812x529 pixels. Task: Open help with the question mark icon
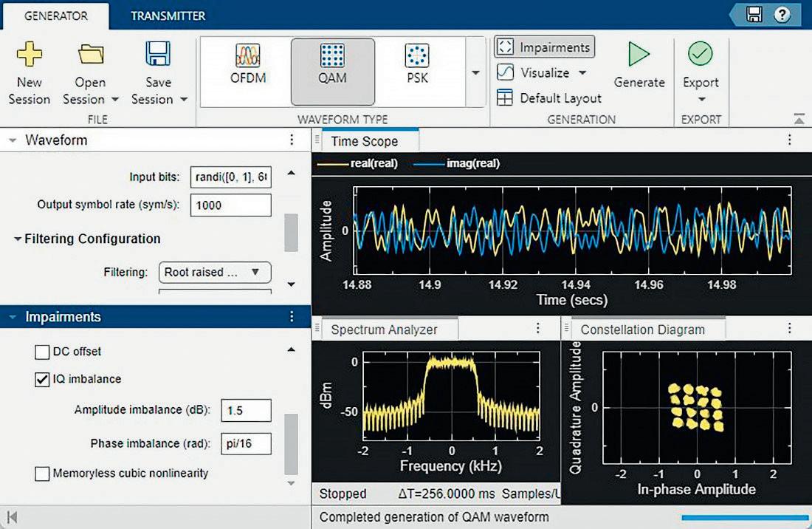tap(782, 15)
